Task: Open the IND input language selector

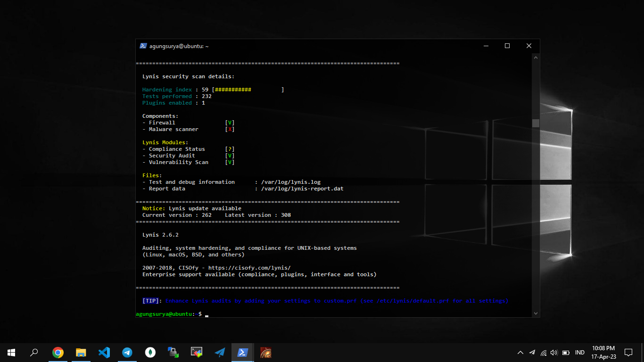Action: click(x=580, y=353)
